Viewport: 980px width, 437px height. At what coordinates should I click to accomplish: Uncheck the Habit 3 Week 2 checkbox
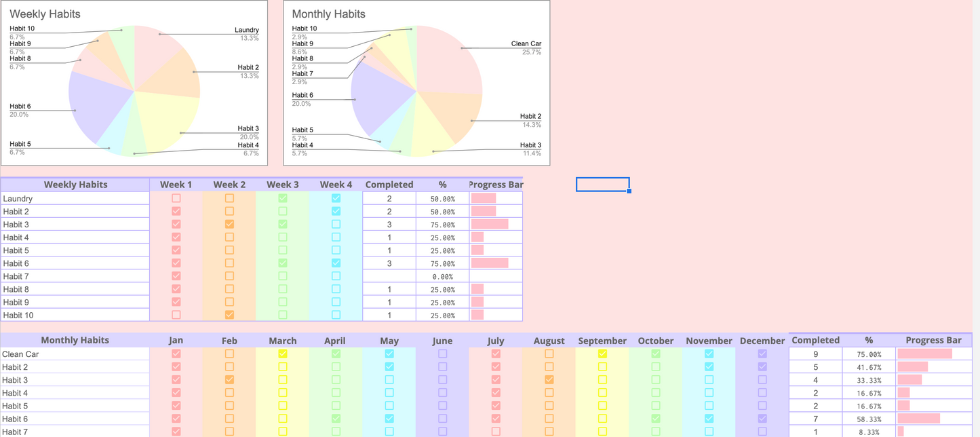click(229, 224)
